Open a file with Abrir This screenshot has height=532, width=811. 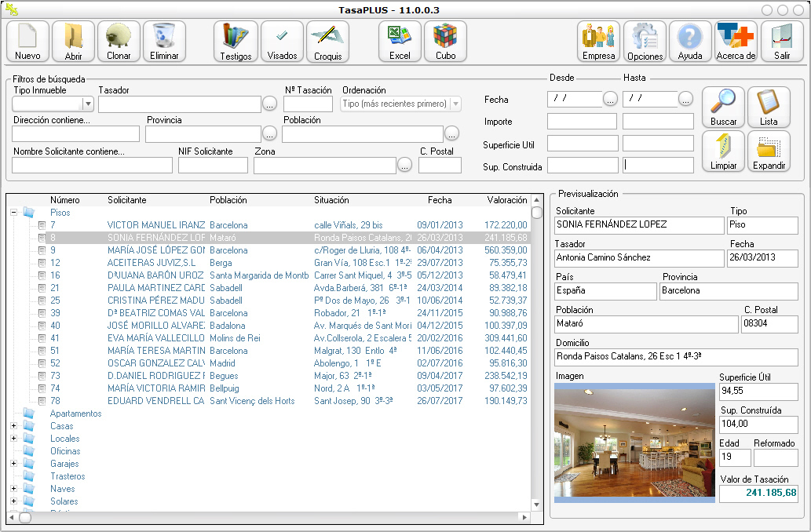(x=73, y=41)
